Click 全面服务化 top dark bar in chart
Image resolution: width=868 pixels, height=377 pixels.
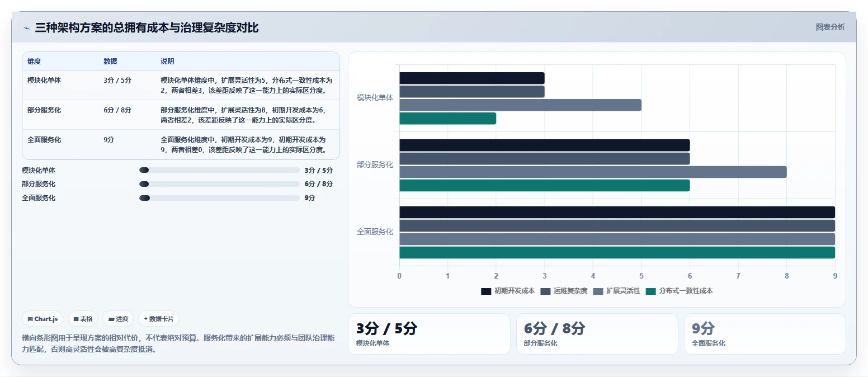[x=617, y=213]
